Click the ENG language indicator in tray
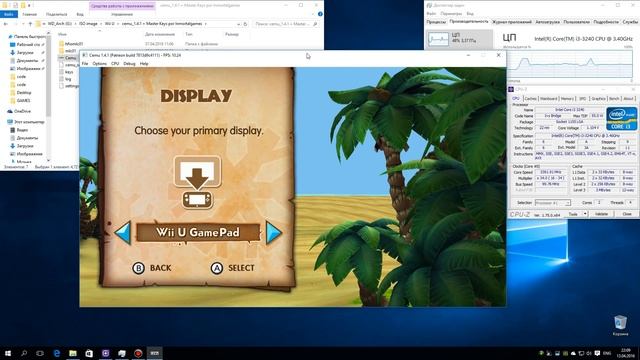 pos(607,353)
